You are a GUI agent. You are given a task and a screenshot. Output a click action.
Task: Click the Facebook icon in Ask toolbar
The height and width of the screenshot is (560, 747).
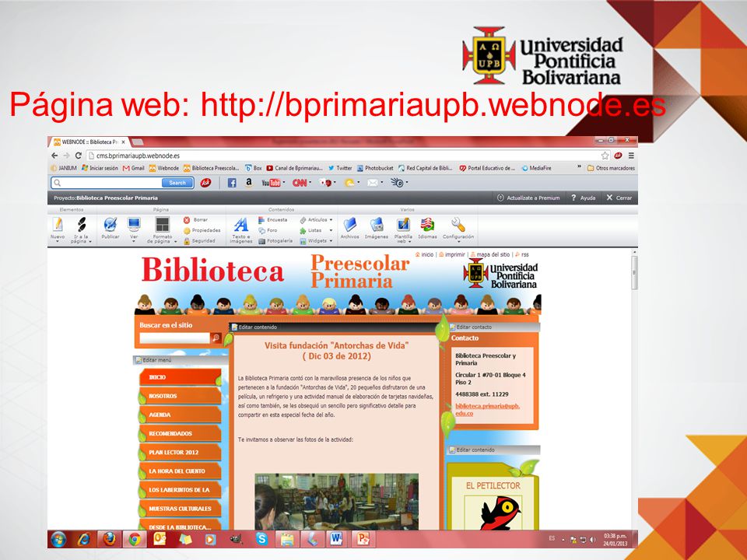pos(232,183)
